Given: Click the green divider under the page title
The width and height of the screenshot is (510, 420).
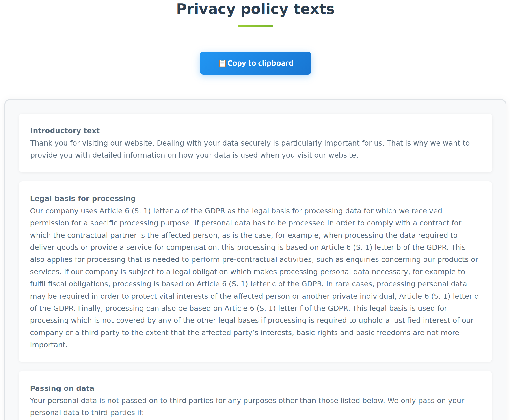Looking at the screenshot, I should click(255, 26).
